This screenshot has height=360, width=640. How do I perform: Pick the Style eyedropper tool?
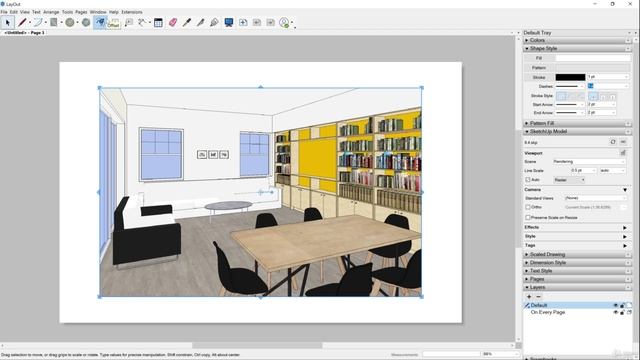187,22
